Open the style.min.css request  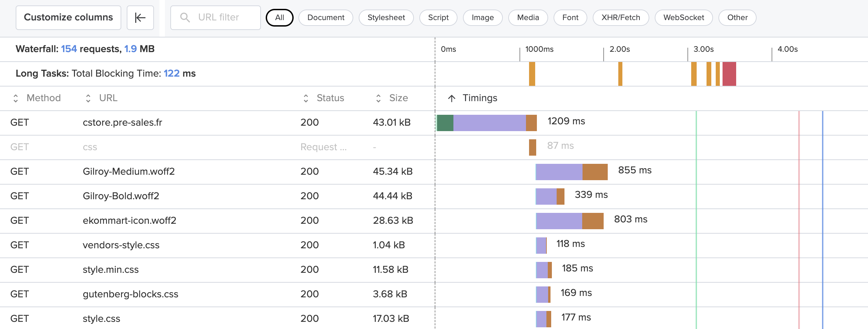click(111, 270)
